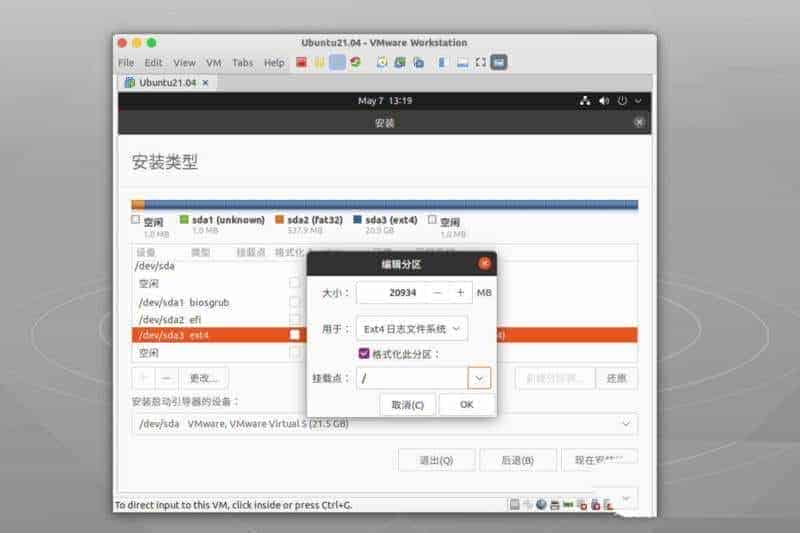Screen dimensions: 800x533
Task: Click the CD/DVD globe status bar icon
Action: [541, 504]
